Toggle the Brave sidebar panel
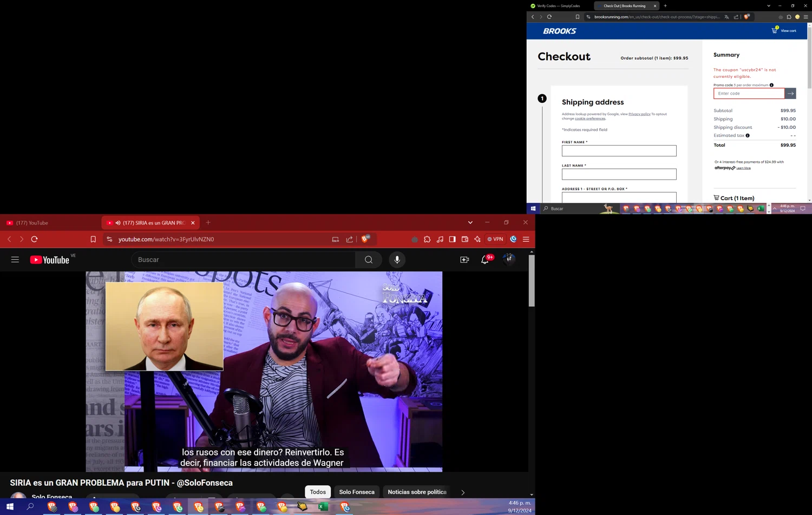This screenshot has height=515, width=812. coord(452,239)
